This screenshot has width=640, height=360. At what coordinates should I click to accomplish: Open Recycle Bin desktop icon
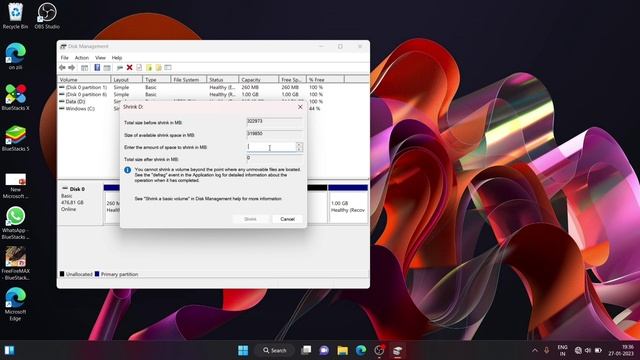pos(16,16)
